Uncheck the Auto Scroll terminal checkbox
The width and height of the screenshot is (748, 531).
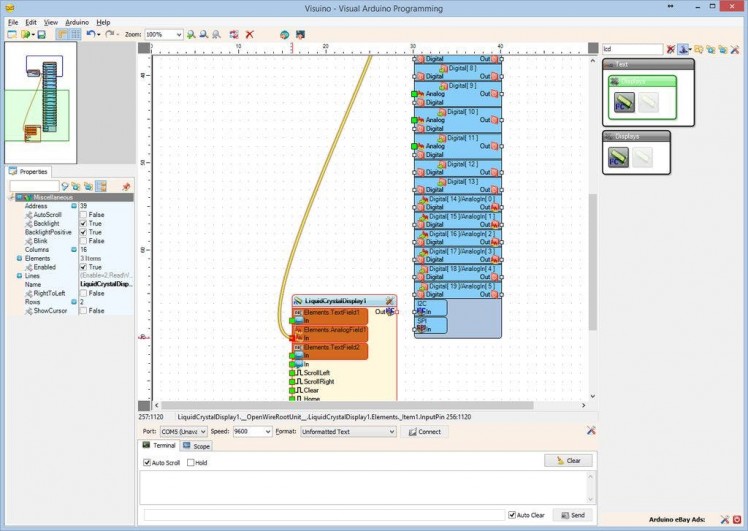pos(146,463)
